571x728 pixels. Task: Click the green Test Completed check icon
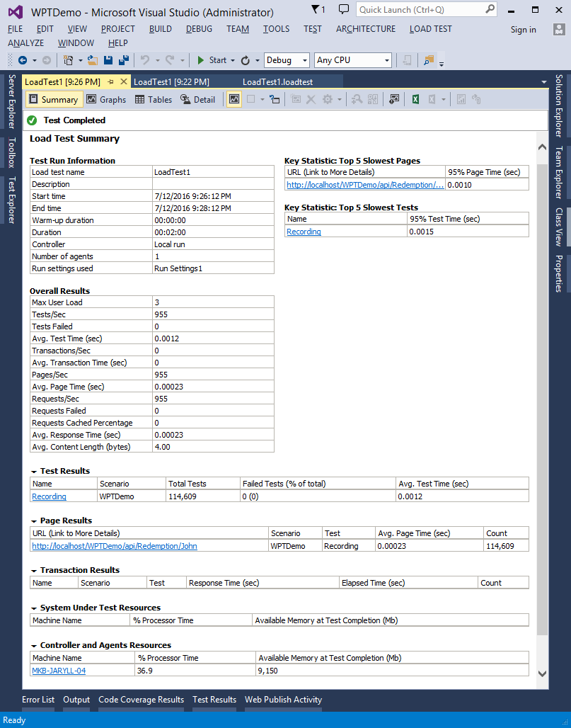(x=32, y=120)
